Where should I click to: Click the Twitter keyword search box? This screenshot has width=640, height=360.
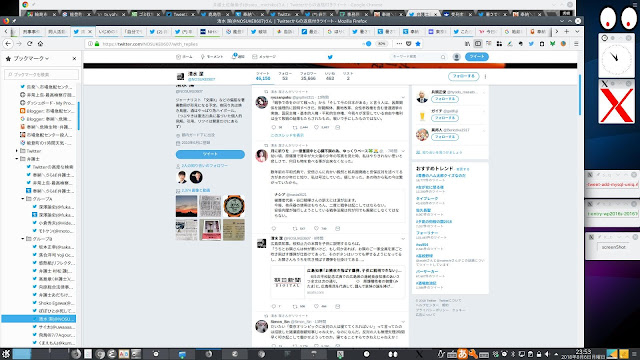pyautogui.click(x=418, y=57)
